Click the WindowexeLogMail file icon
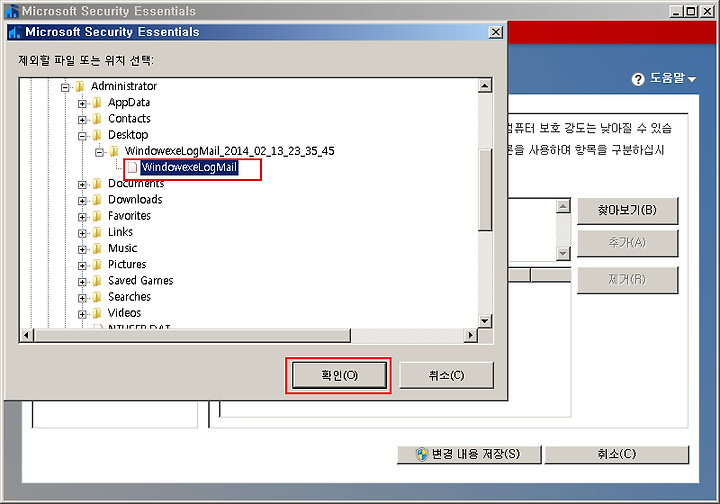720x504 pixels. point(132,168)
